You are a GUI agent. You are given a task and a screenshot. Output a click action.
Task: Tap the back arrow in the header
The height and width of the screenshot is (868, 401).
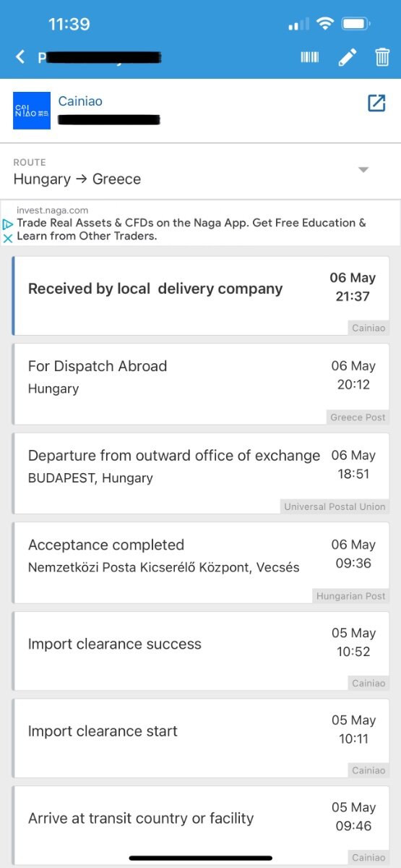(20, 57)
